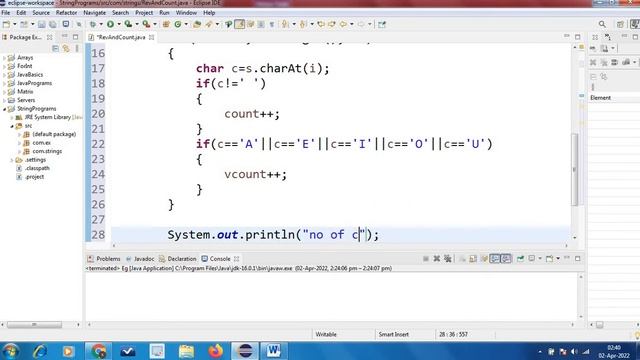640x360 pixels.
Task: Toggle Mark Occurrences toolbar button
Action: [240, 24]
